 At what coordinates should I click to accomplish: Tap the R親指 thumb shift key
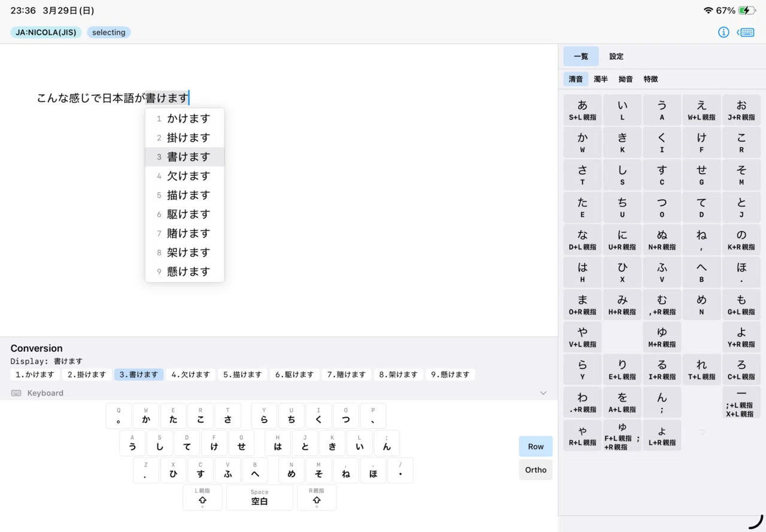[317, 497]
